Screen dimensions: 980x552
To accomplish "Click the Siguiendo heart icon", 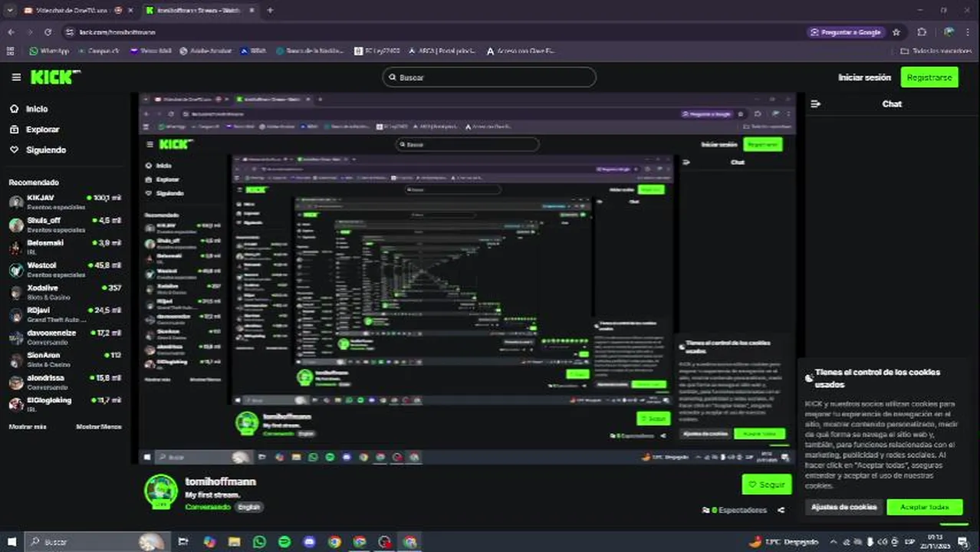I will tap(15, 150).
